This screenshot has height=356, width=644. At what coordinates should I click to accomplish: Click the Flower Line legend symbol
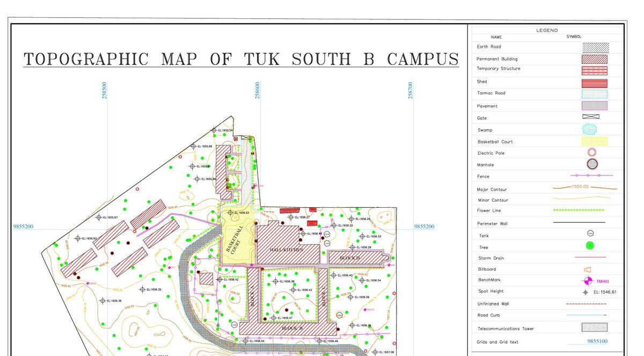coord(579,210)
